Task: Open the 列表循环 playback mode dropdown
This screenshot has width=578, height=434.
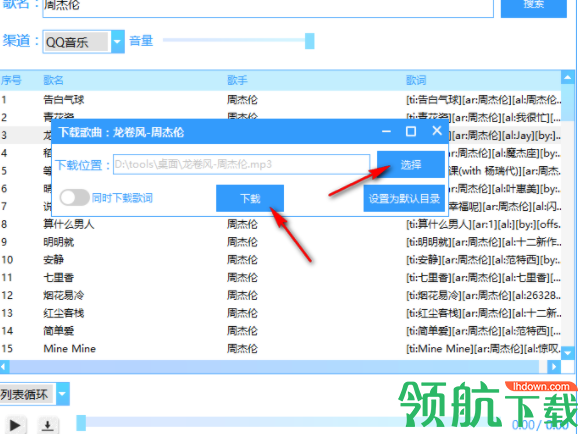Action: 62,394
